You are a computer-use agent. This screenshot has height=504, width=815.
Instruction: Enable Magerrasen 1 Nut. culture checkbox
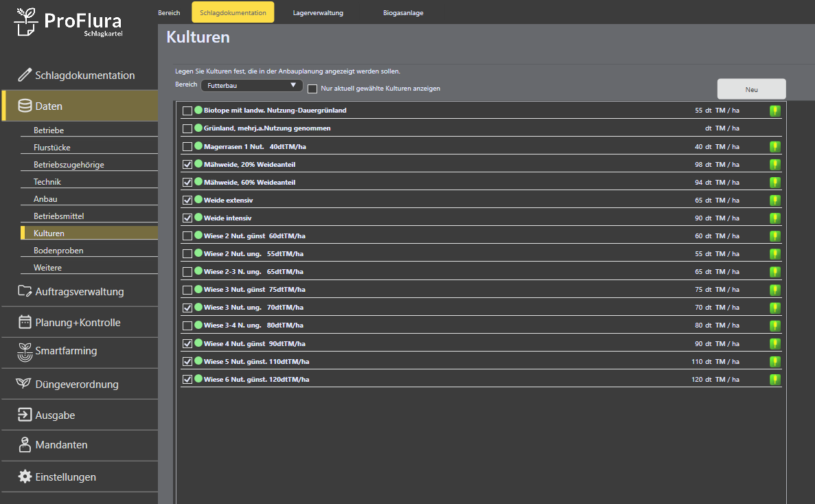(x=187, y=147)
